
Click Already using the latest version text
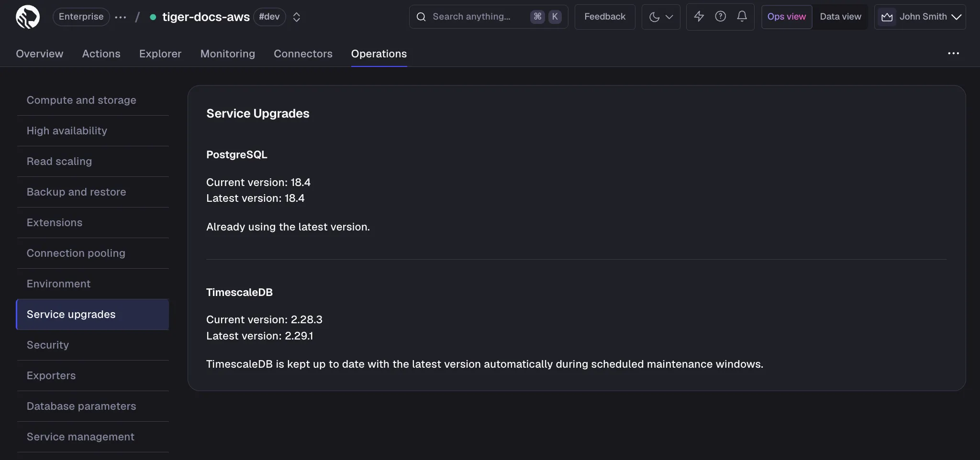pyautogui.click(x=288, y=227)
